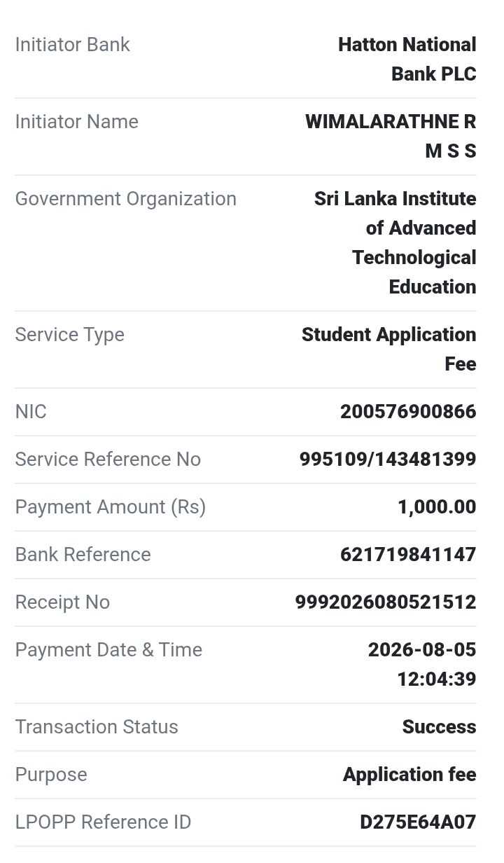Select the Hatton National Bank PLC value

tap(407, 59)
